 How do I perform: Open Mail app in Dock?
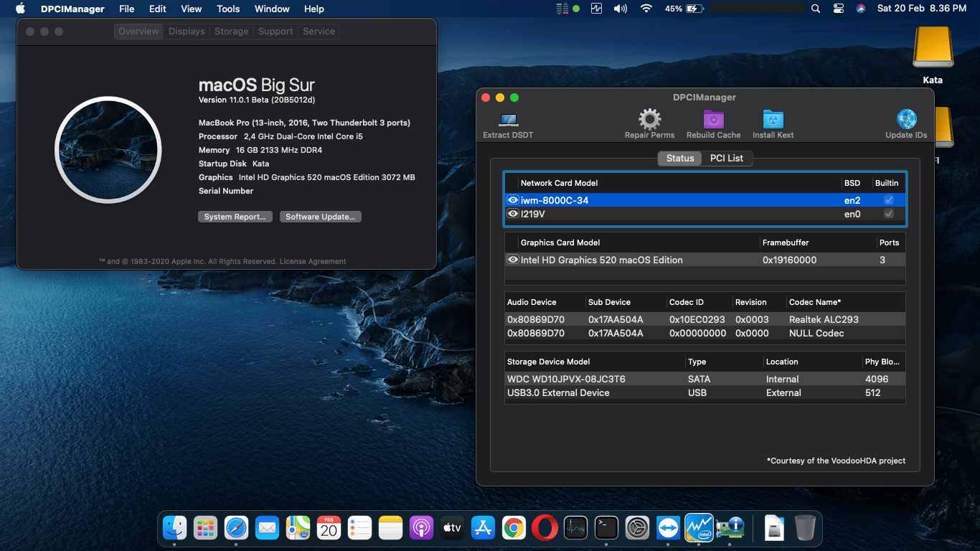[267, 528]
